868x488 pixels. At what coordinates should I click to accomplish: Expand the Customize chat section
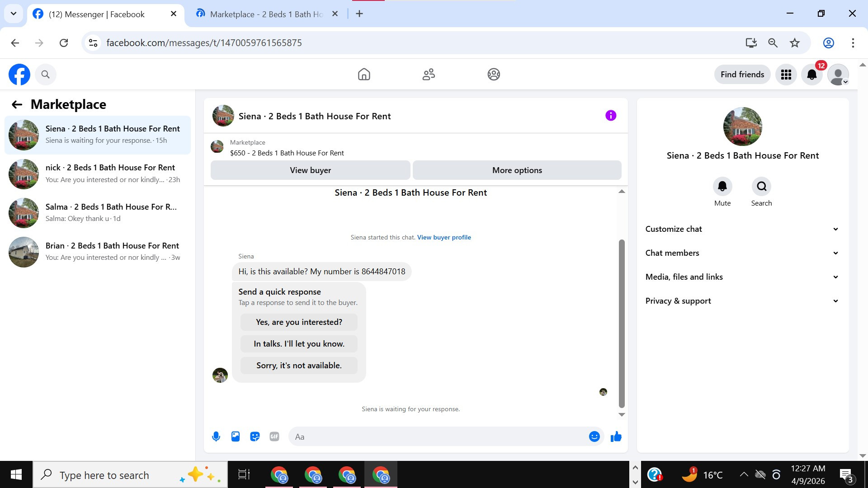tap(742, 229)
